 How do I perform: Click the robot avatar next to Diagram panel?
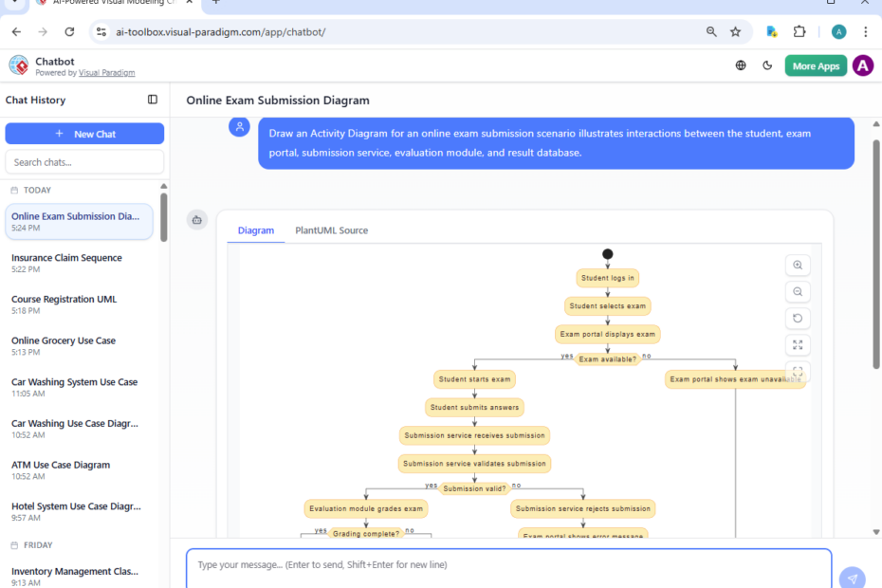tap(197, 219)
